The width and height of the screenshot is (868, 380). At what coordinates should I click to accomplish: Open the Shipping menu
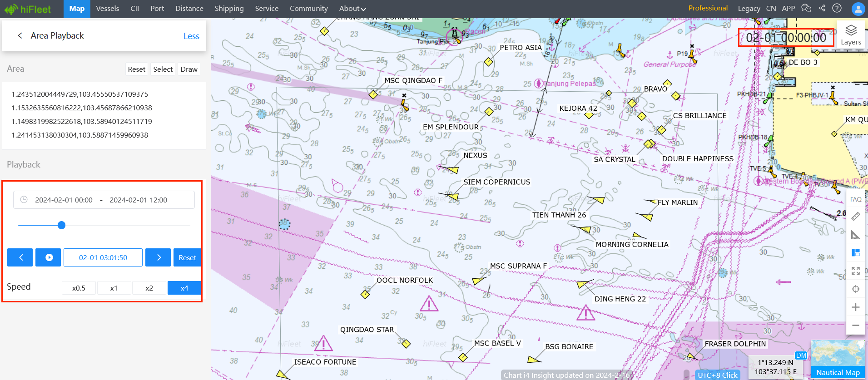229,9
